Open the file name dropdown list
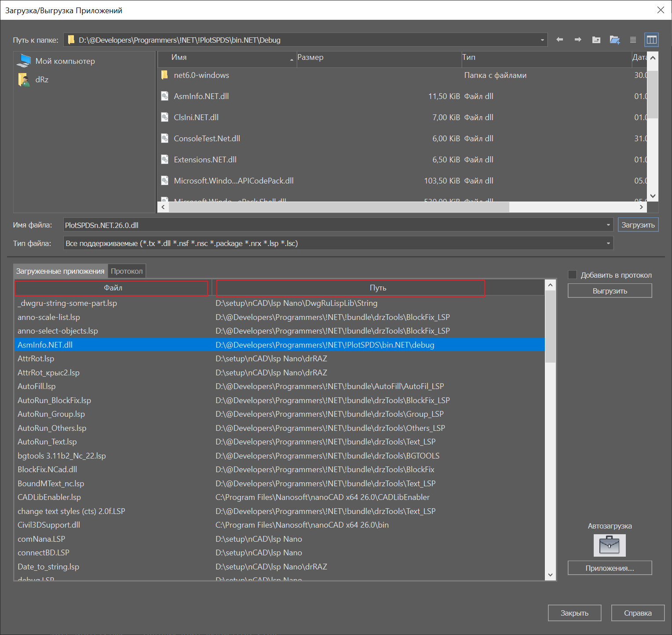672x635 pixels. 608,225
